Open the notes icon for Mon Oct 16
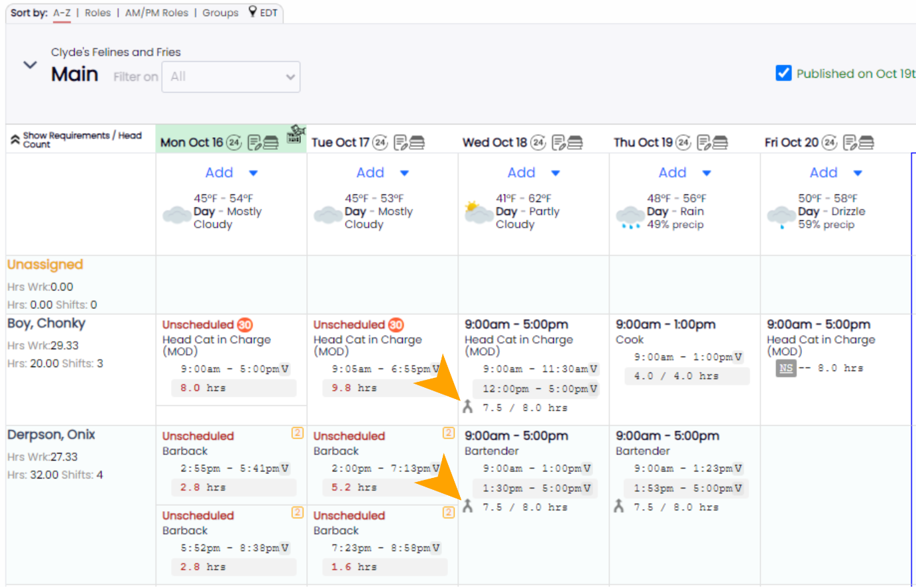916x588 pixels. click(x=254, y=143)
